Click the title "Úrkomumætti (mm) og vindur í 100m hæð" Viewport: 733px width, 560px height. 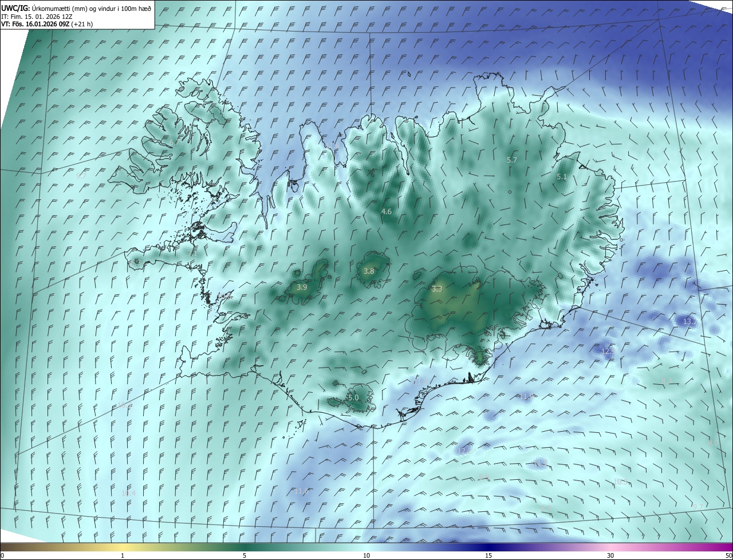coord(92,8)
